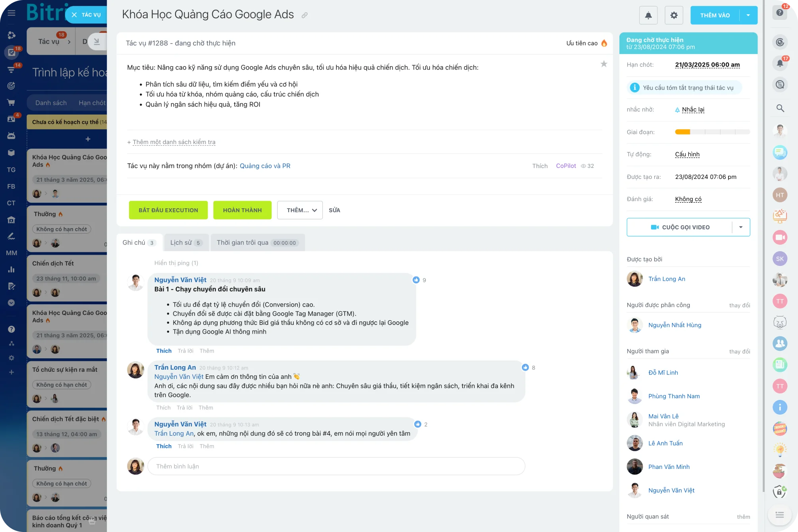Mark task as favorite with star icon
This screenshot has height=532, width=798.
(x=604, y=64)
